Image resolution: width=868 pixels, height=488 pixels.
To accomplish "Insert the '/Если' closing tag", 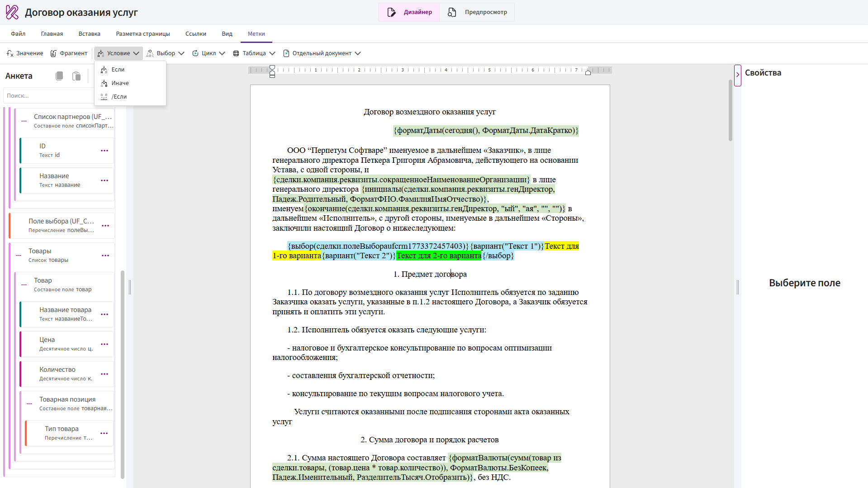I will (x=119, y=97).
